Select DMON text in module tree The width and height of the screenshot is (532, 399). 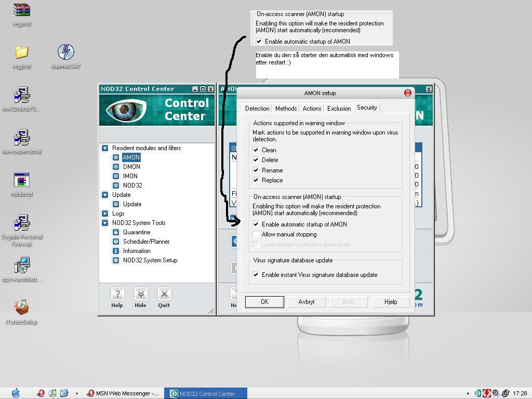click(x=131, y=167)
